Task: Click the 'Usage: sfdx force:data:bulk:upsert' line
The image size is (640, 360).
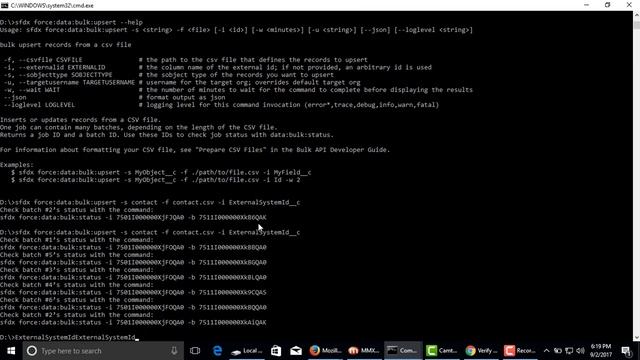Action: coord(236,30)
